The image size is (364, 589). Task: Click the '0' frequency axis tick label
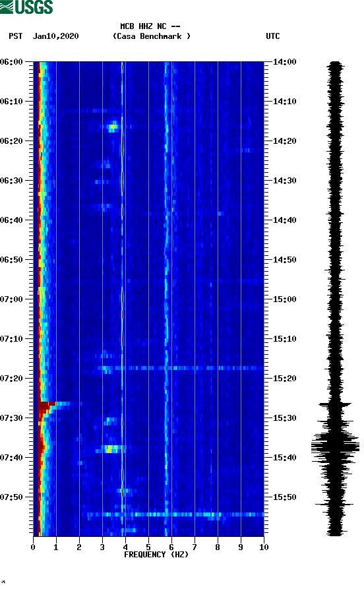pyautogui.click(x=33, y=547)
